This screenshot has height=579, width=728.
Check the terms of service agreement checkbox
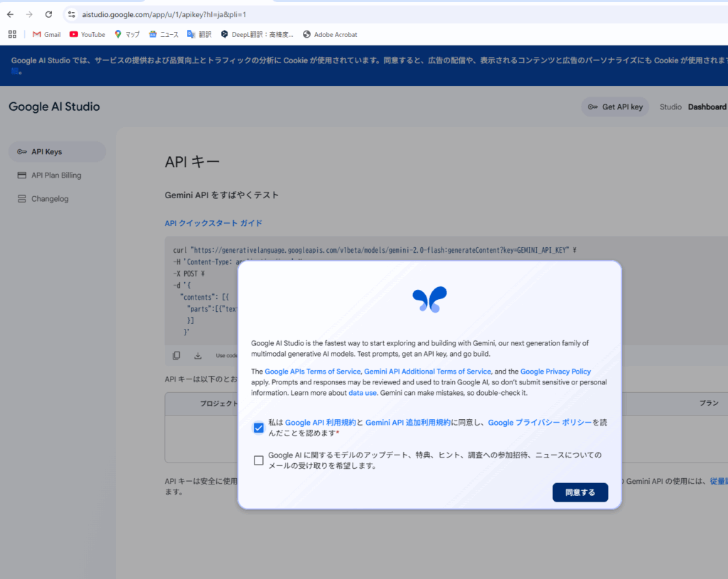coord(259,428)
